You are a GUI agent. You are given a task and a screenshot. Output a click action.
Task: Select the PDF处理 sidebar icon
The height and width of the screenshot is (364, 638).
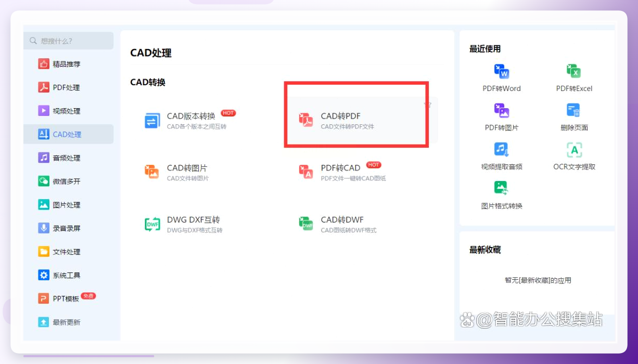pos(44,87)
